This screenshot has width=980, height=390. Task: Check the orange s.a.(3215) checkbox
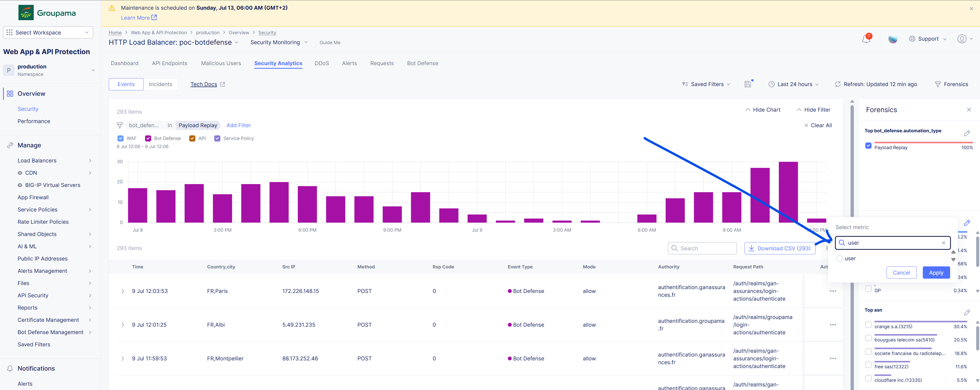[868, 325]
